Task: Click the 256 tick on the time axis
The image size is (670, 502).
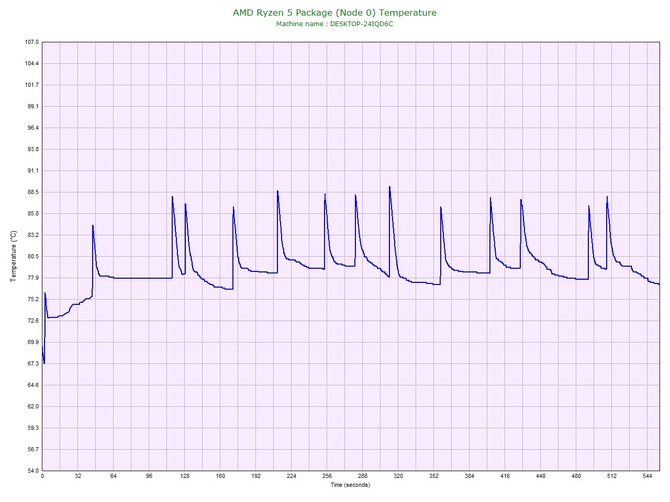Action: pos(327,476)
